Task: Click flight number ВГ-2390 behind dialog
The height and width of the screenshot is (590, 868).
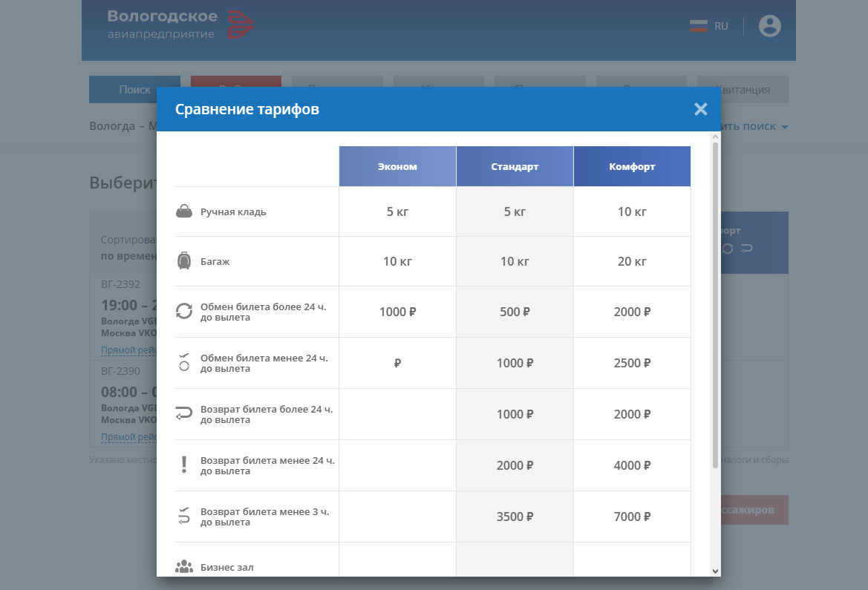Action: pos(121,371)
